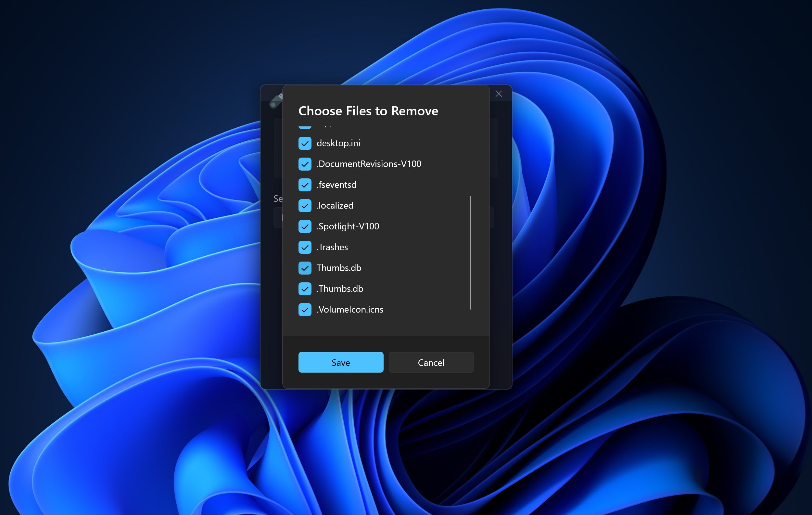This screenshot has height=515, width=812.
Task: Deselect the .VolumeIcon.icns checkbox
Action: [x=305, y=310]
